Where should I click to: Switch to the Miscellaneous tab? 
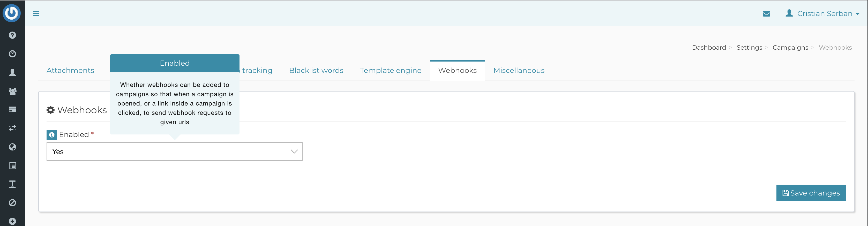pos(519,70)
